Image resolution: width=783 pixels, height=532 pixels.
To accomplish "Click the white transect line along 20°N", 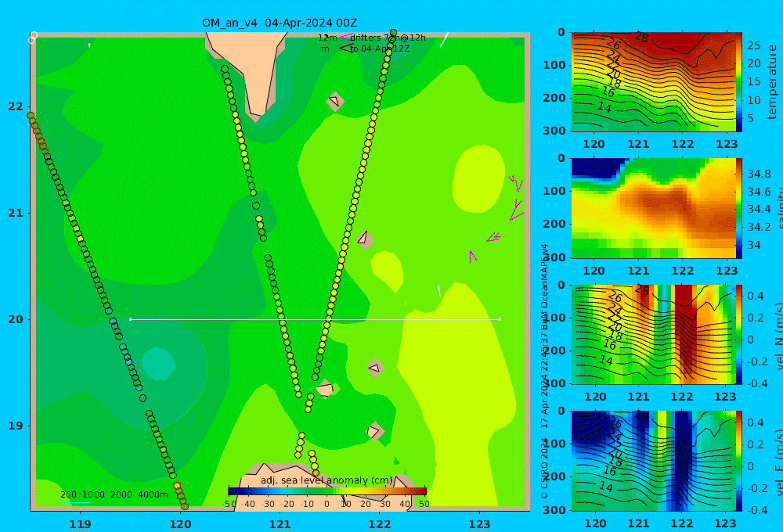I will tap(315, 319).
